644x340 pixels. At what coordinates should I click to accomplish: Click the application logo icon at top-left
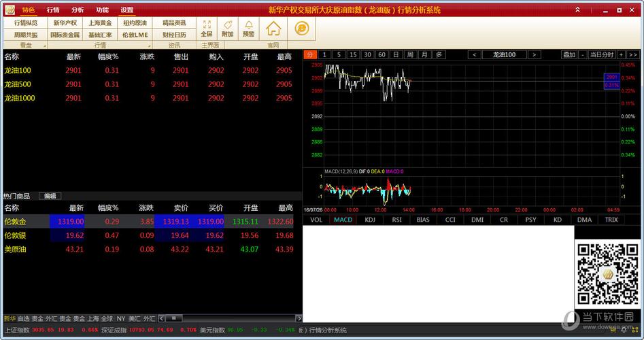point(10,10)
